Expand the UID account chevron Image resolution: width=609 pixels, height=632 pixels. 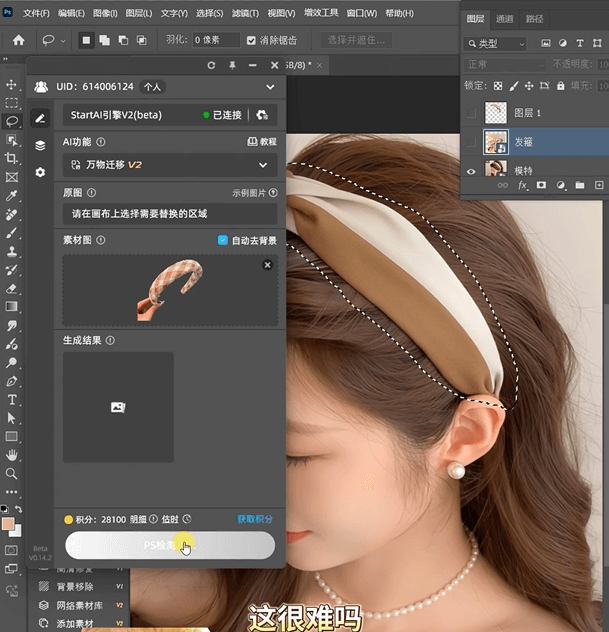(270, 87)
